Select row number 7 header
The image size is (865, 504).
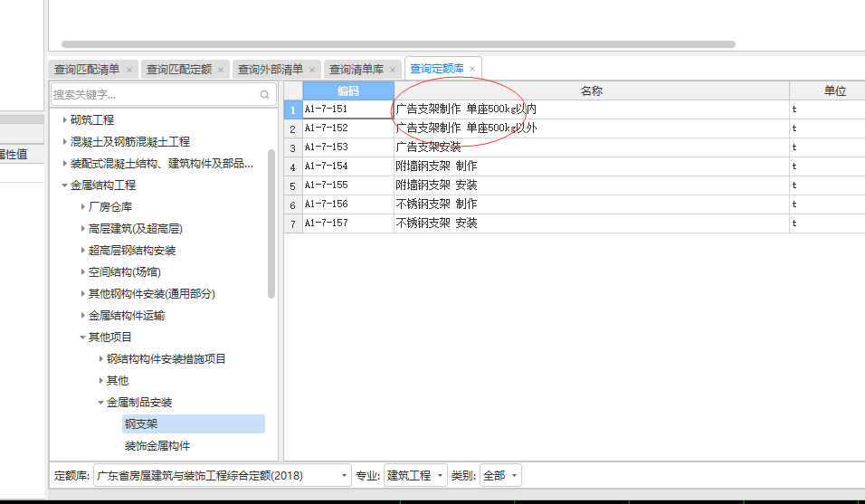[x=293, y=223]
